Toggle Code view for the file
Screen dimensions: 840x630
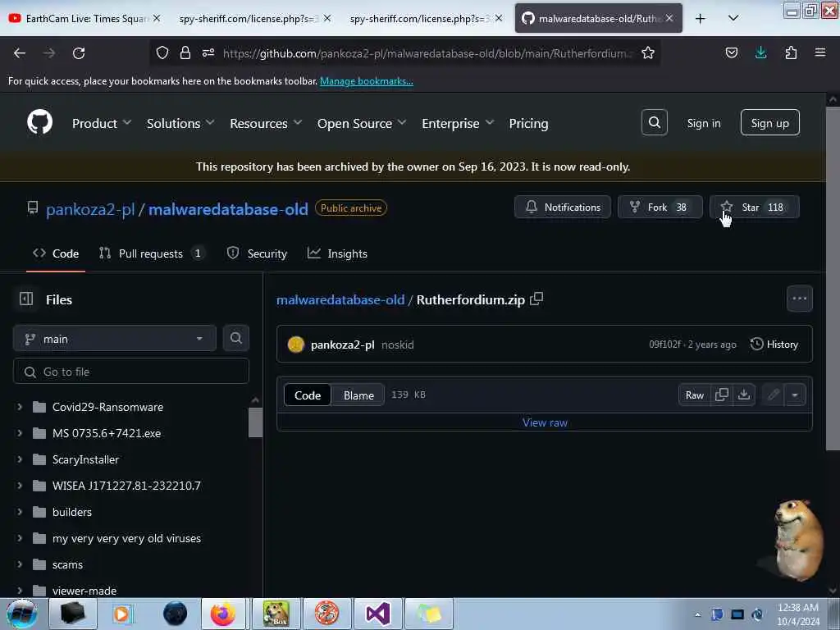[x=308, y=395]
